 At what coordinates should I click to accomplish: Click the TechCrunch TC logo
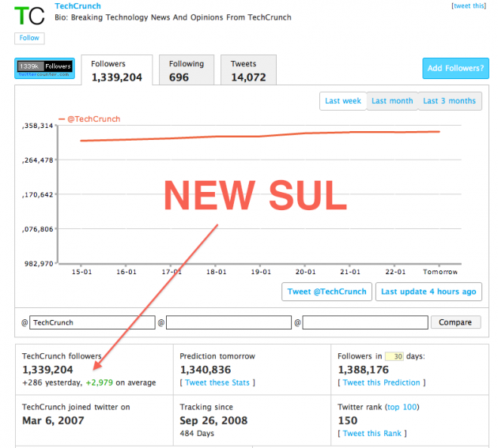pos(29,16)
